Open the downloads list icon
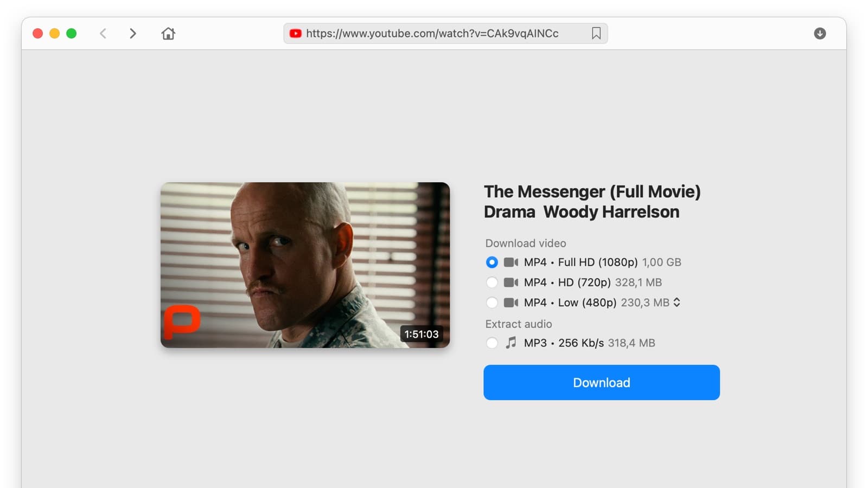 pyautogui.click(x=820, y=34)
